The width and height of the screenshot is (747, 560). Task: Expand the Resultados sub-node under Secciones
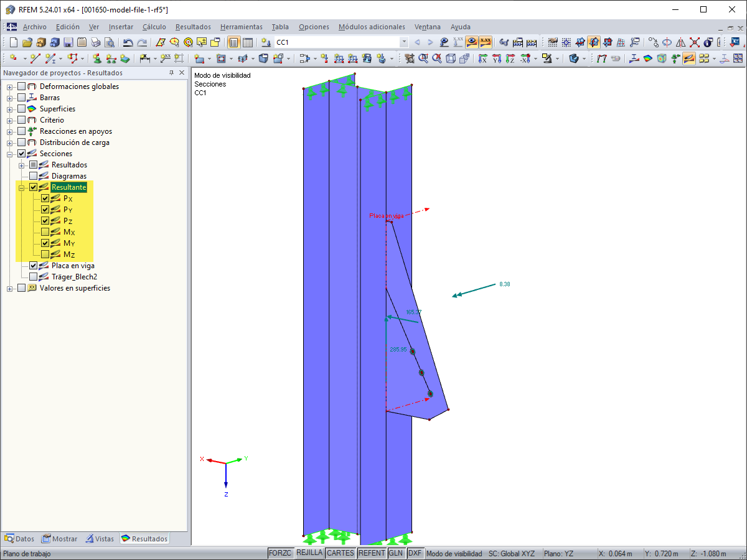[22, 165]
